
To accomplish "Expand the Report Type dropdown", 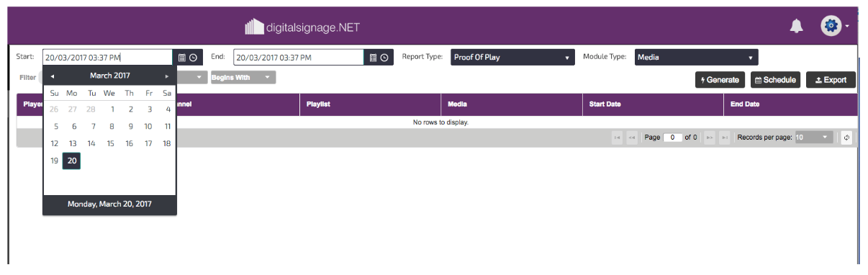I will click(513, 58).
